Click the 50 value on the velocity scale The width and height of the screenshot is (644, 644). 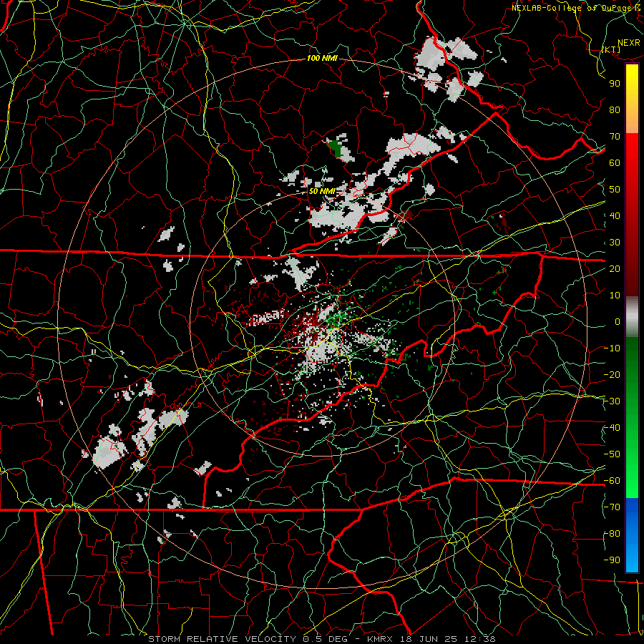(615, 190)
